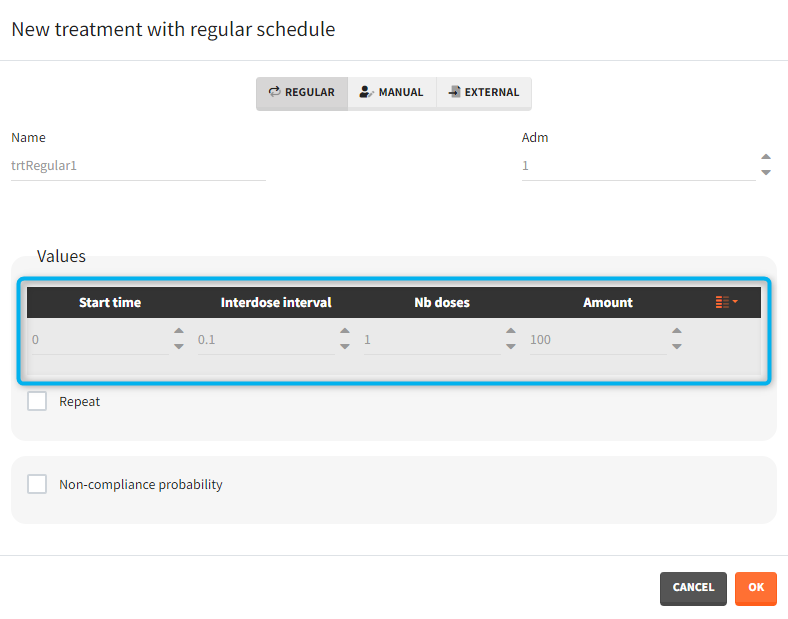Increase the Interdose interval value
Viewport: 788px width, 619px height.
[x=345, y=332]
